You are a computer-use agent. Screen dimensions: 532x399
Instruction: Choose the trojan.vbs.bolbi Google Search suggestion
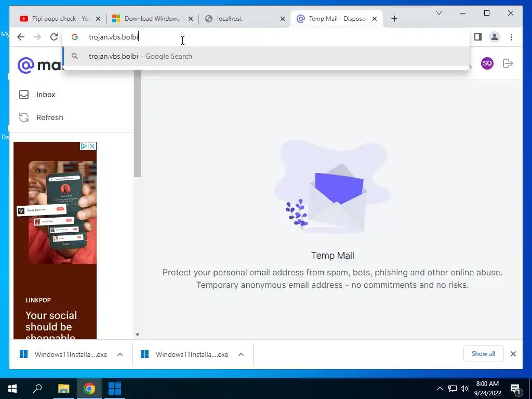[x=267, y=56]
